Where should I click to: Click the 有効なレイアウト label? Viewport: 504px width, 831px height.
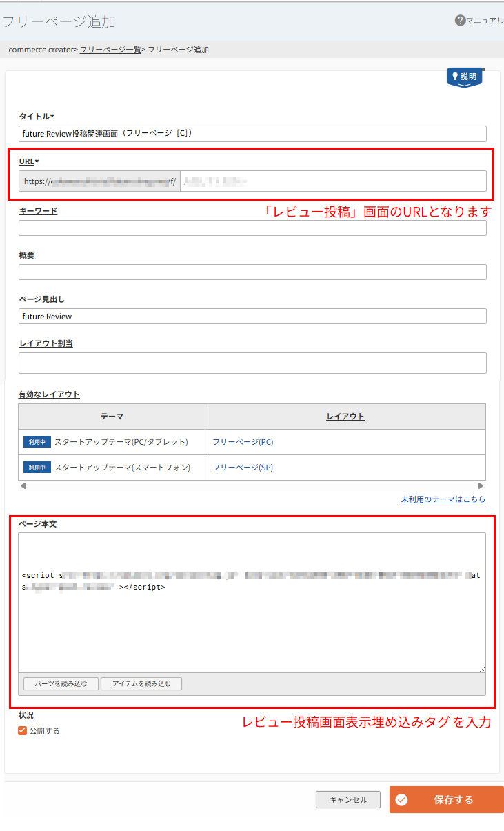49,394
